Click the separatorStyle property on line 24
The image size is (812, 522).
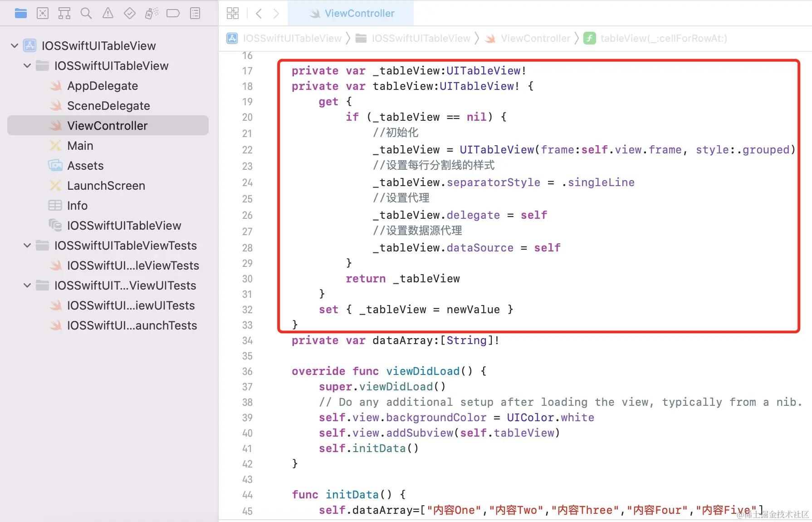click(x=494, y=182)
